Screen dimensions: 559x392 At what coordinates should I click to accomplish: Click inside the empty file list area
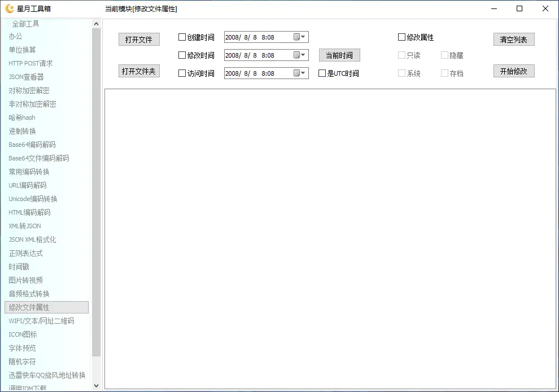(x=330, y=239)
